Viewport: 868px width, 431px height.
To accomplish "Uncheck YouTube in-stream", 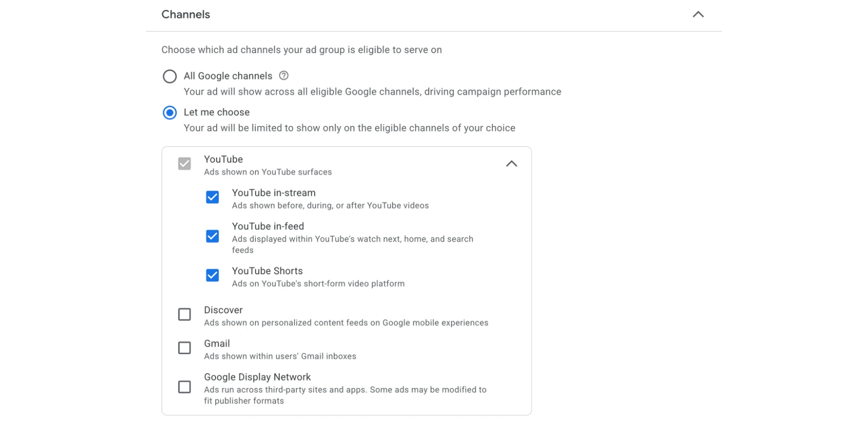I will tap(212, 197).
